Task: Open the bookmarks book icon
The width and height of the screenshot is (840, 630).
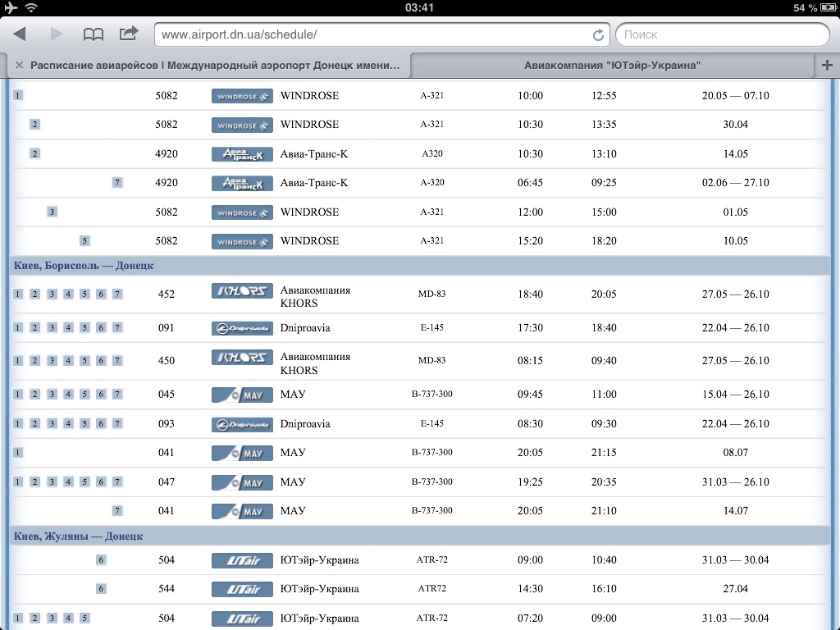Action: (94, 34)
